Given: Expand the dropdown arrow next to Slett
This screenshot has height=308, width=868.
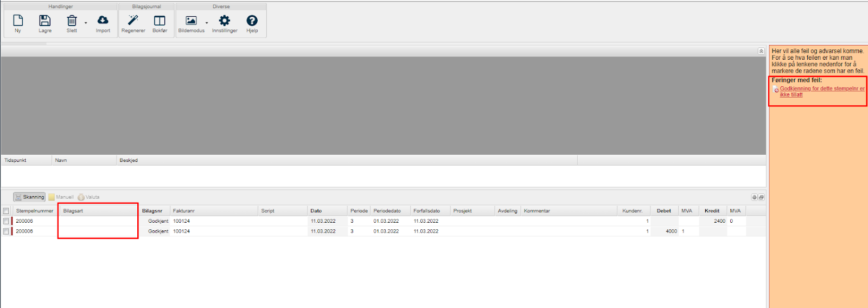Looking at the screenshot, I should pos(86,23).
